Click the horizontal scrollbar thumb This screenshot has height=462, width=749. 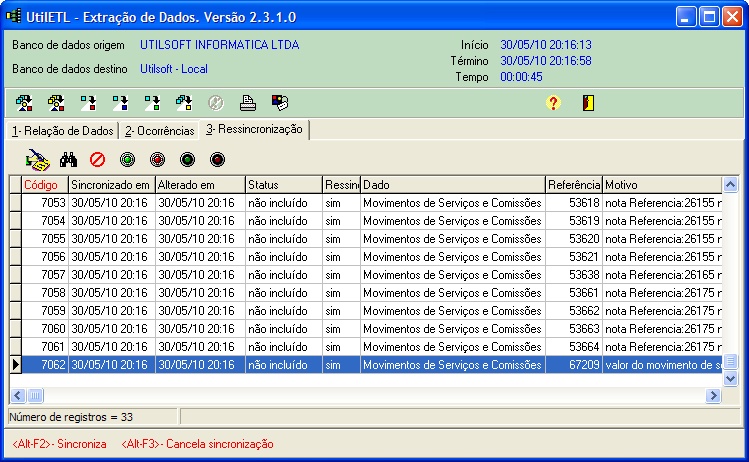[35, 396]
